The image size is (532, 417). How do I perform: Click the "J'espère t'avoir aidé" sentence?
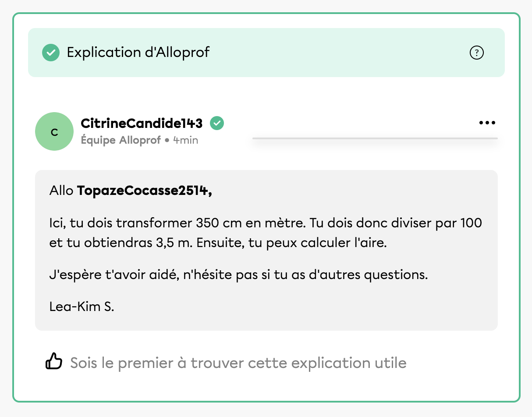117,275
